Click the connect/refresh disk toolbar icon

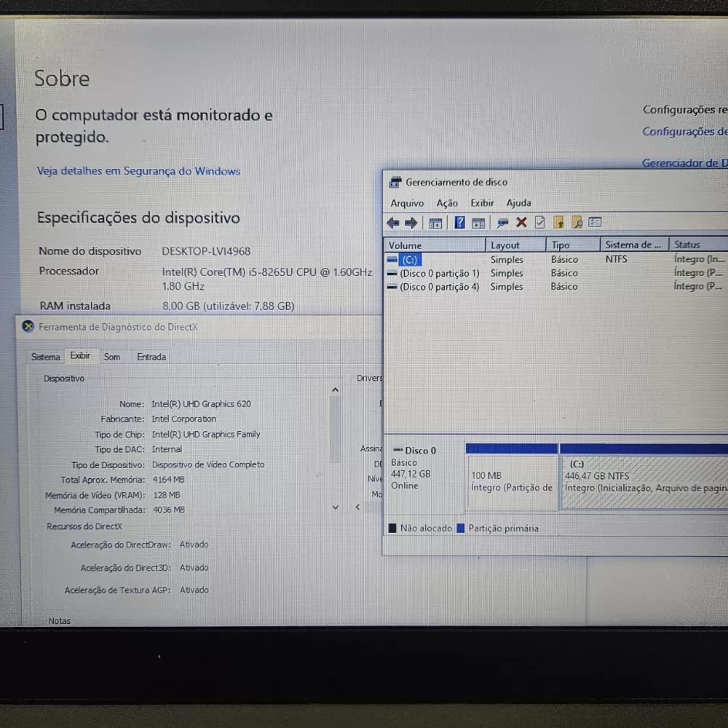pos(502,223)
